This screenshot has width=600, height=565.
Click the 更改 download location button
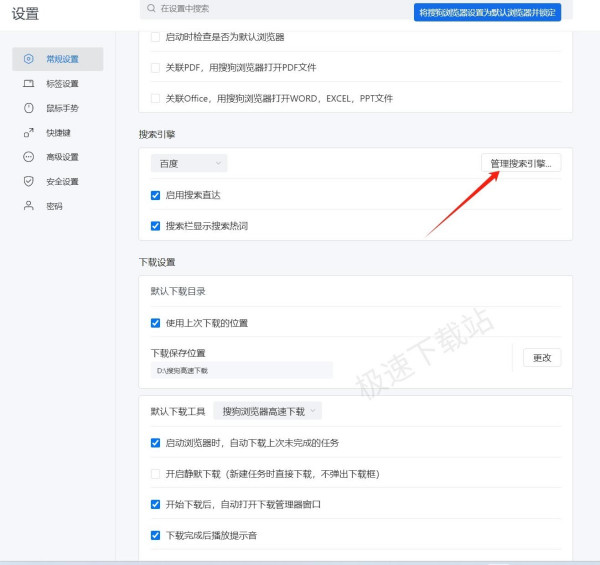(542, 358)
